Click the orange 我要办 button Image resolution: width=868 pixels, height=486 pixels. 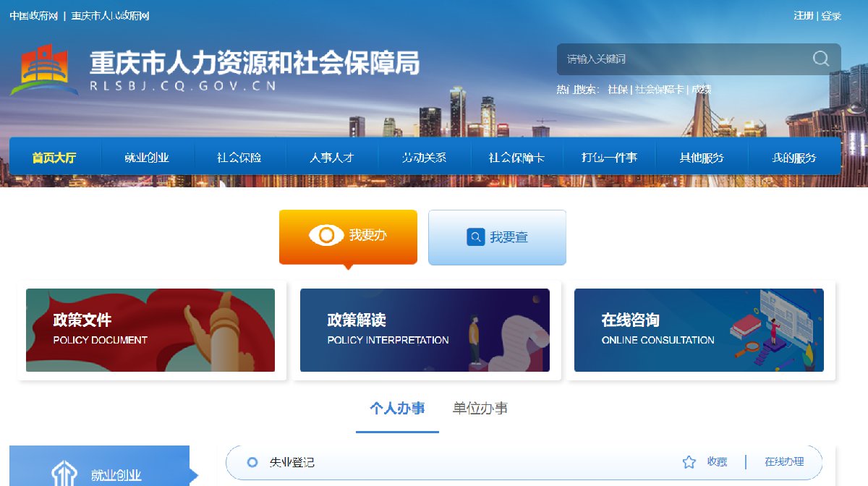pyautogui.click(x=348, y=237)
